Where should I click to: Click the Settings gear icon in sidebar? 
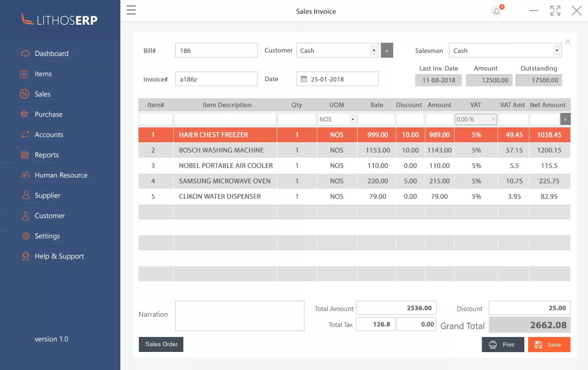tap(26, 236)
